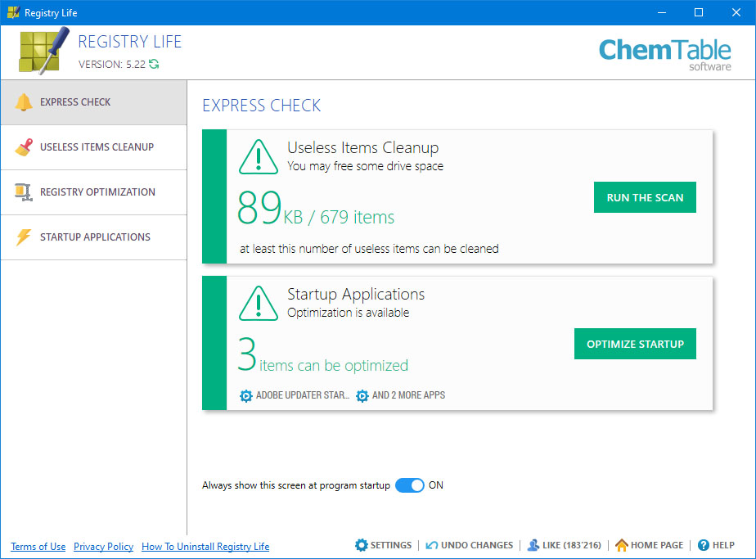The image size is (756, 559).
Task: Click And 2 More Apps text
Action: click(408, 395)
